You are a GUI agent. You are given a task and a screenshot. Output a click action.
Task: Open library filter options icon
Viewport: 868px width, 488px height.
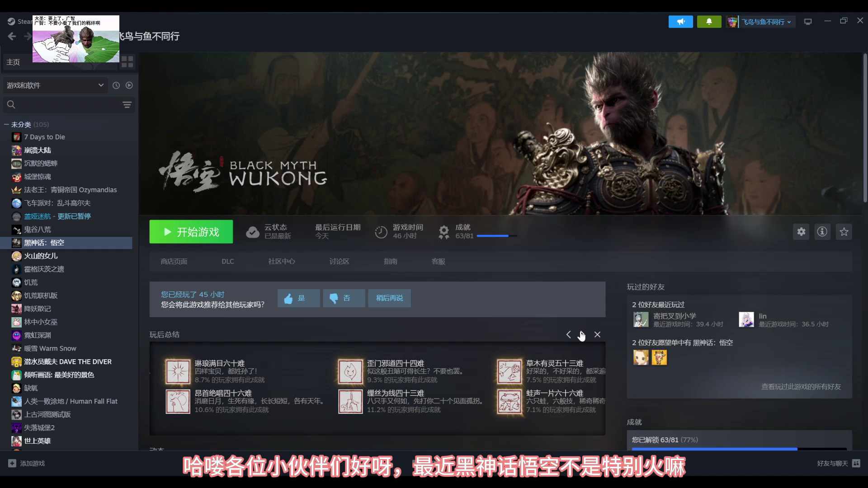point(127,105)
